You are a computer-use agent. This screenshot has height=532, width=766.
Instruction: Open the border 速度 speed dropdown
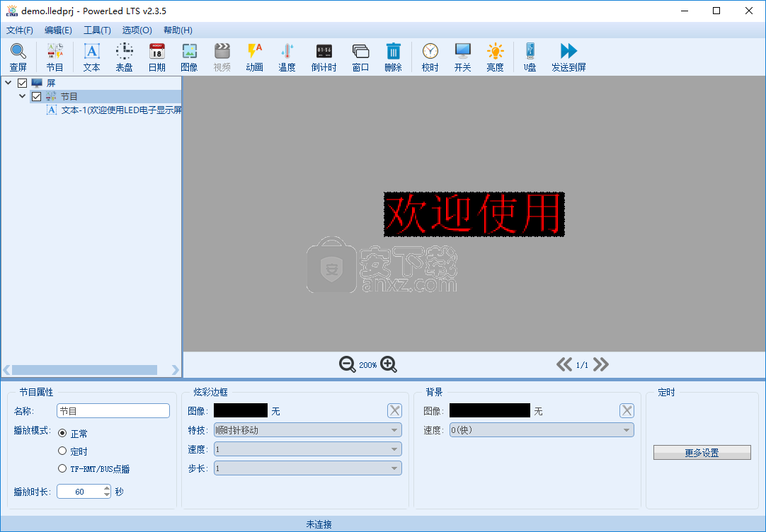(x=308, y=449)
